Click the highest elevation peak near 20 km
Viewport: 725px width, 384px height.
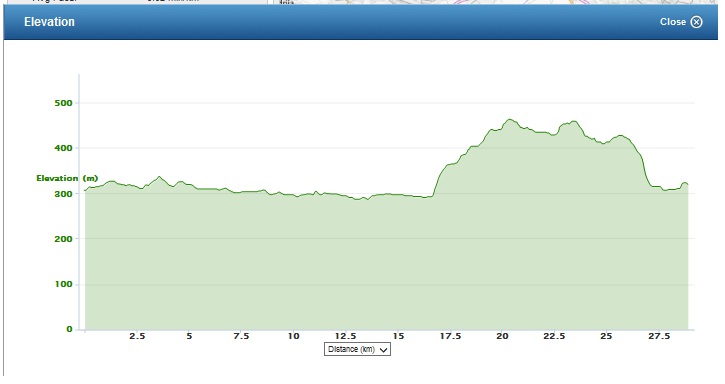510,119
